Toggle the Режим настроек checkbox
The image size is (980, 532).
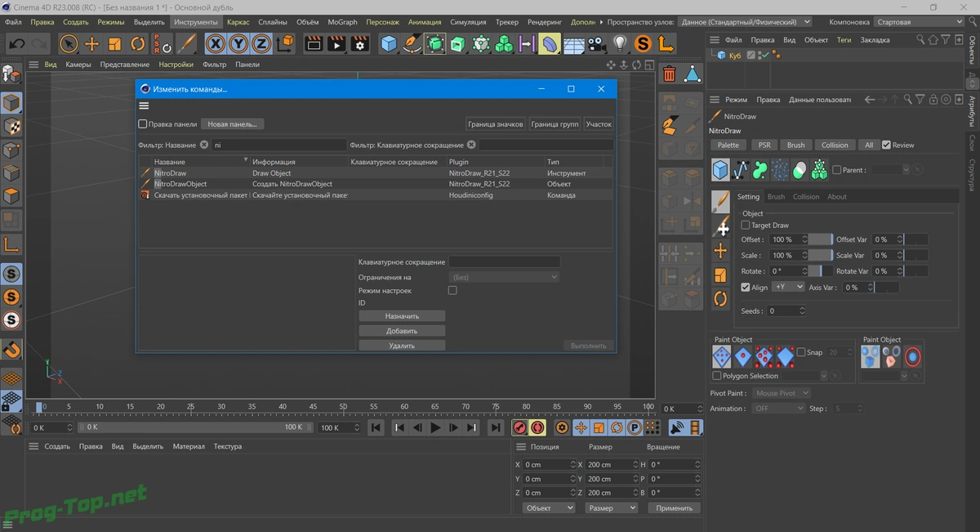pyautogui.click(x=452, y=290)
